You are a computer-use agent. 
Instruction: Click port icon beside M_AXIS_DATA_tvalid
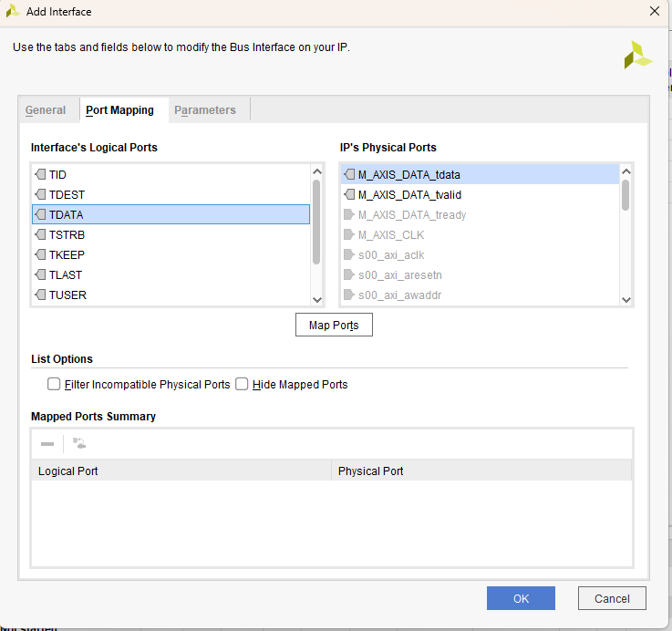click(x=349, y=194)
